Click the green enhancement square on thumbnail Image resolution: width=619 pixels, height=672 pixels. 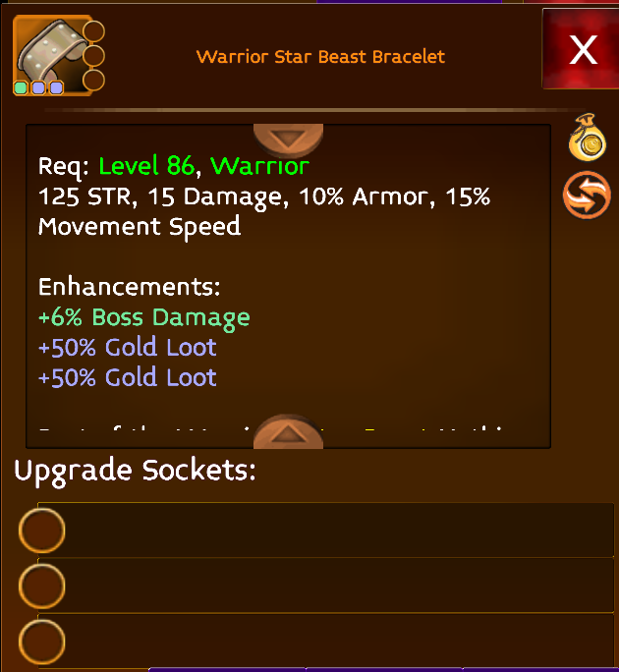(x=21, y=87)
